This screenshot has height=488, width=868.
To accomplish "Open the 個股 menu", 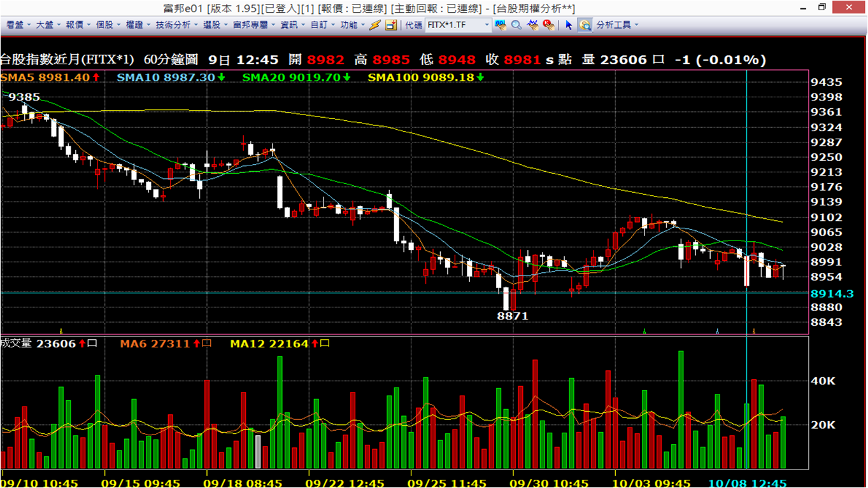I will coord(107,25).
